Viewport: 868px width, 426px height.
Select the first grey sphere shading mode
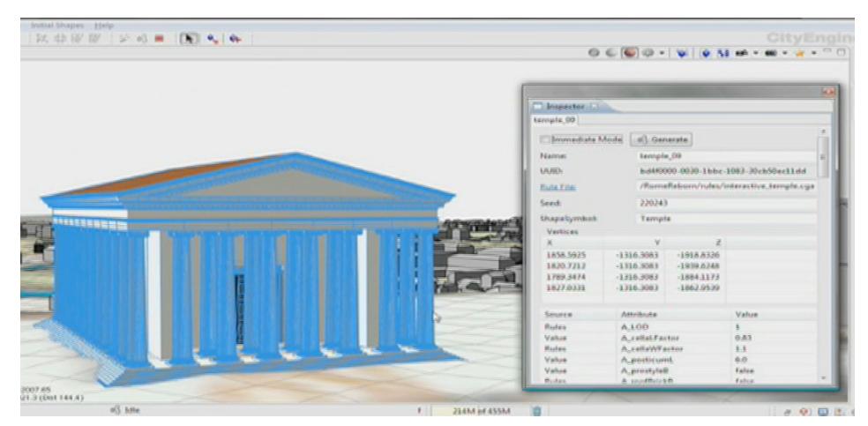pos(594,53)
